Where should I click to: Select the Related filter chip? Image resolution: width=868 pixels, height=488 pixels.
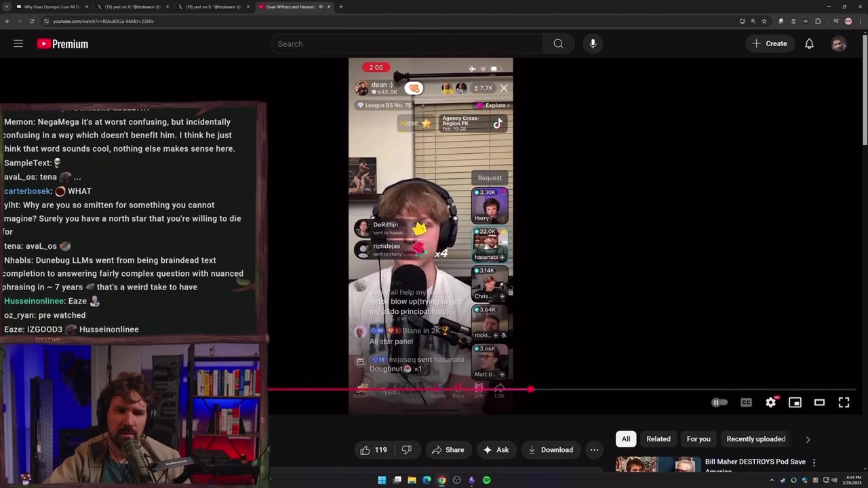(x=658, y=439)
